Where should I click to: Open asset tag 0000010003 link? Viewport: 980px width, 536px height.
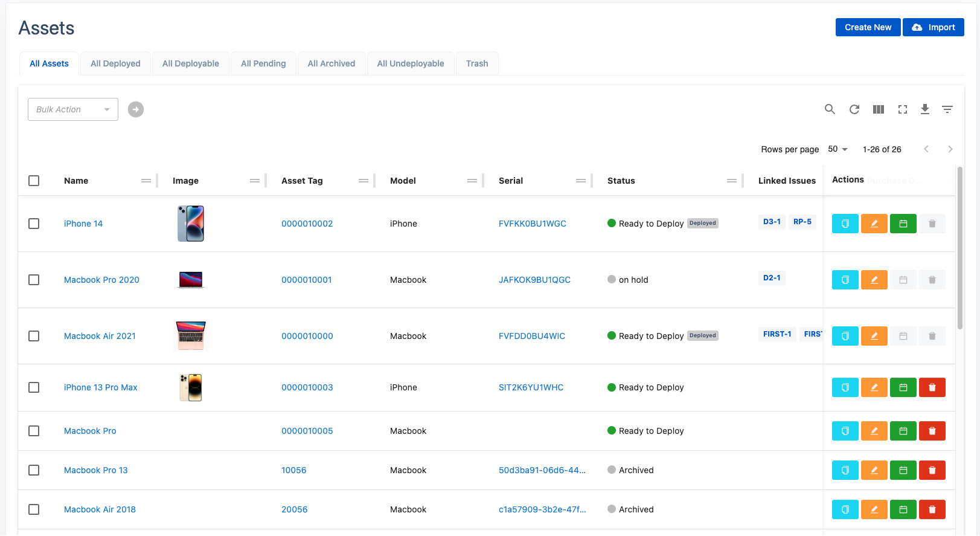pyautogui.click(x=307, y=387)
